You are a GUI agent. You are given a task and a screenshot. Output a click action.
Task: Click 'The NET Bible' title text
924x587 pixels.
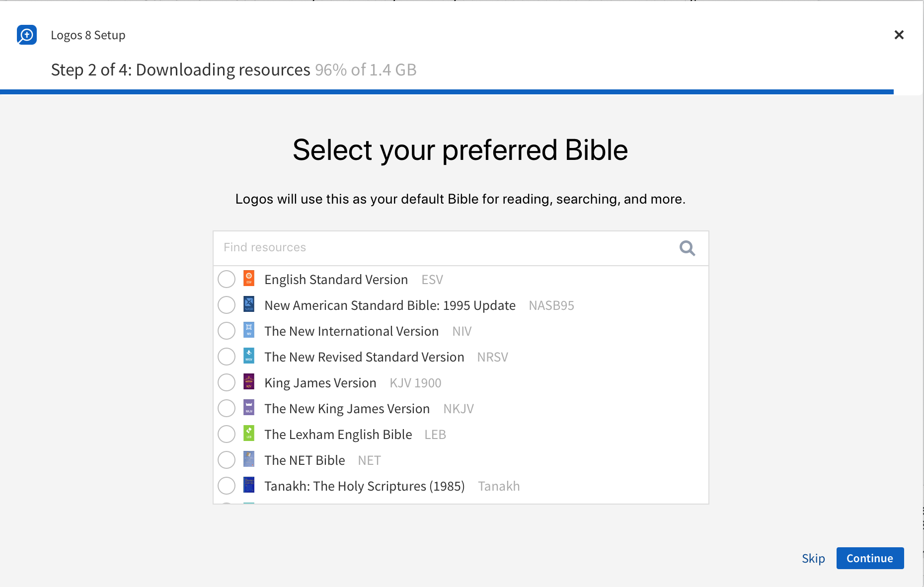(x=305, y=460)
